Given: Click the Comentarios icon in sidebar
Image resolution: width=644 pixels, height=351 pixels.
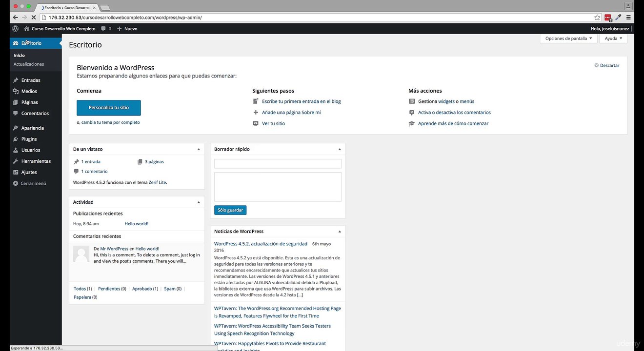Looking at the screenshot, I should (x=16, y=114).
